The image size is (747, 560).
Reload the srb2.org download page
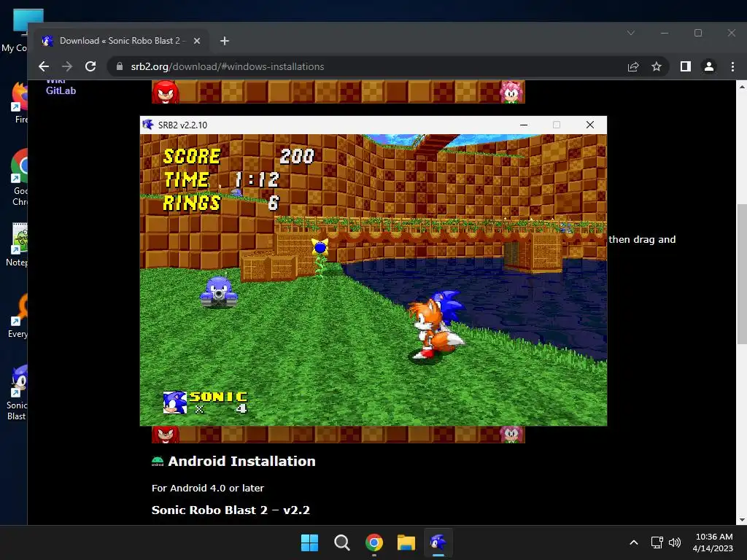tap(90, 66)
